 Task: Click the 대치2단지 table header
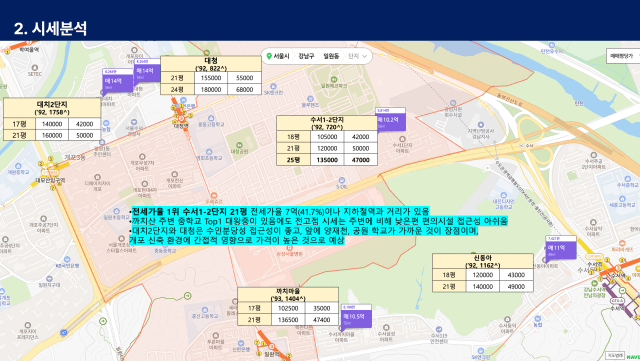[52, 108]
